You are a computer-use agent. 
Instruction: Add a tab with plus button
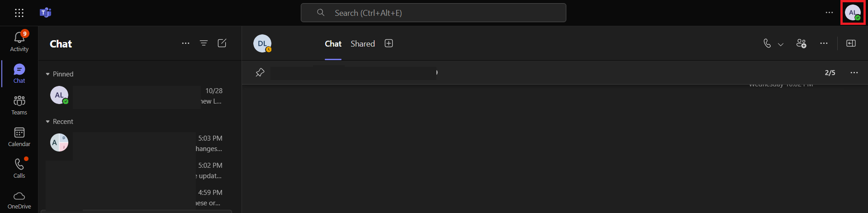pyautogui.click(x=389, y=43)
